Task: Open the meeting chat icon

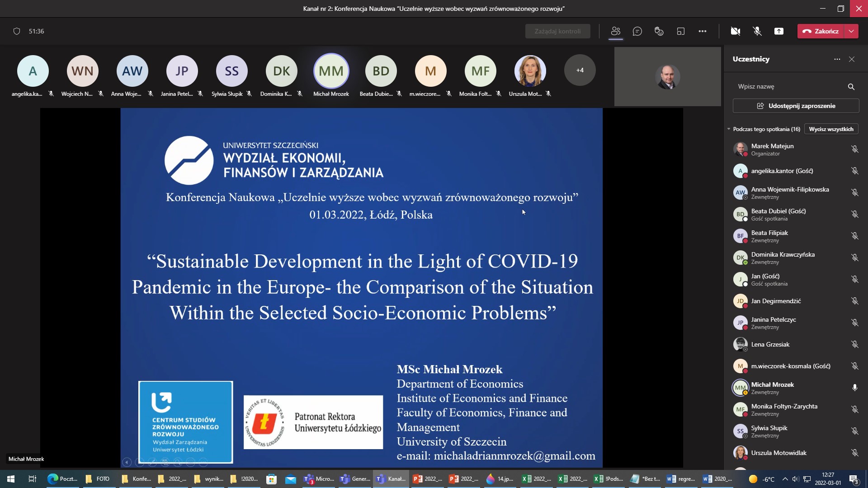Action: pos(637,31)
